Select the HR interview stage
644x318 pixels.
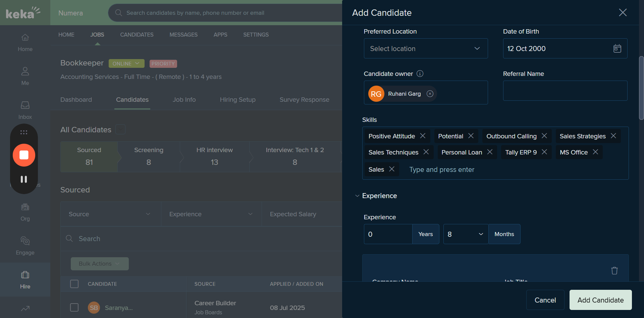[x=214, y=156]
